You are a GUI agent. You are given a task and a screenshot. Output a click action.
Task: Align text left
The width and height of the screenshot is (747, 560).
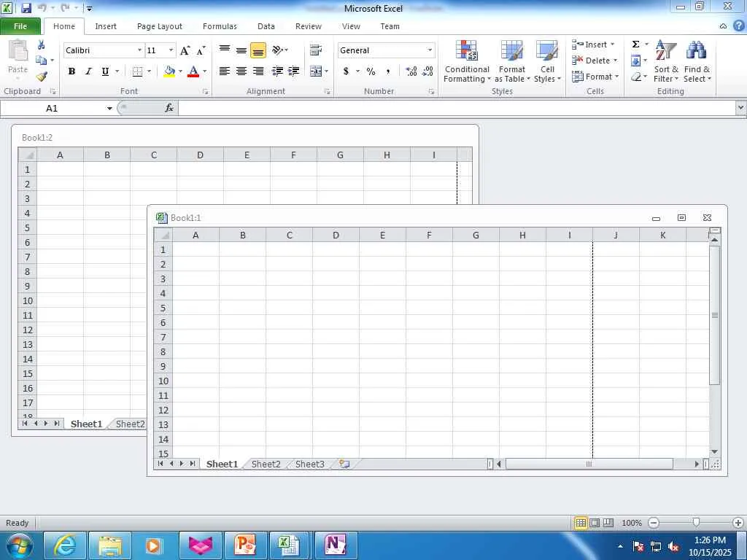pos(225,71)
